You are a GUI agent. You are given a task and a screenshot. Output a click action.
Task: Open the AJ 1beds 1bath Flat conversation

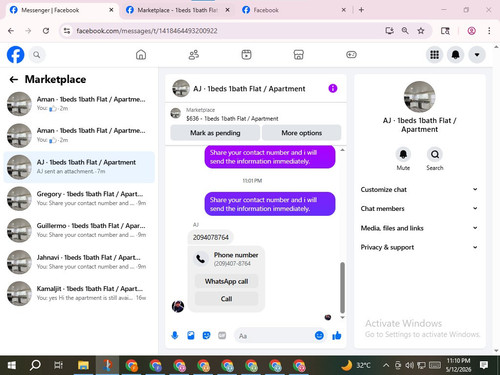point(79,167)
